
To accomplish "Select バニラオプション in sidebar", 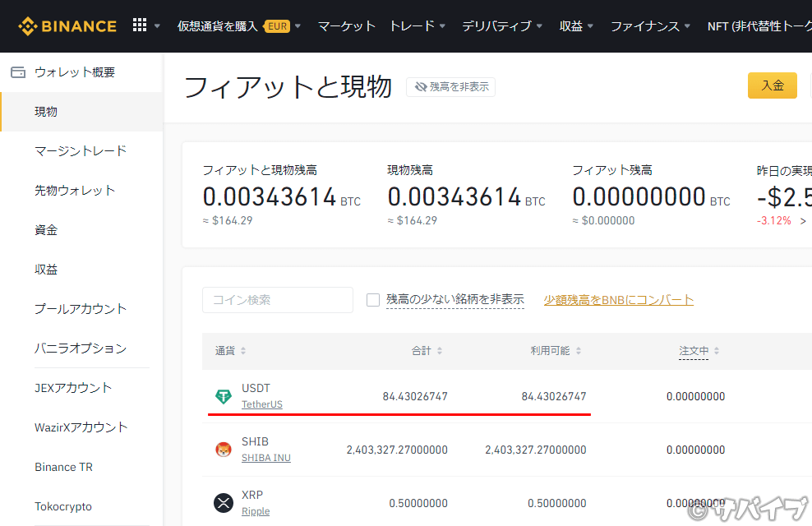I will coord(81,348).
